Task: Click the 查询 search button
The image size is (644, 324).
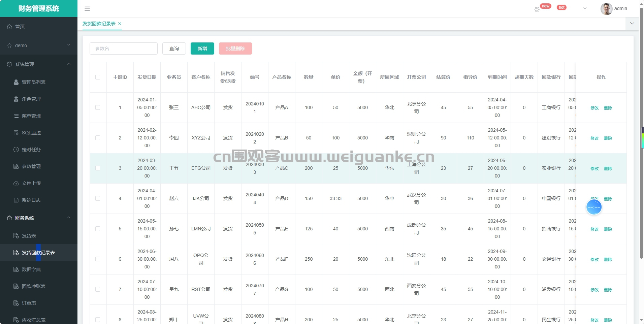Action: pos(174,48)
